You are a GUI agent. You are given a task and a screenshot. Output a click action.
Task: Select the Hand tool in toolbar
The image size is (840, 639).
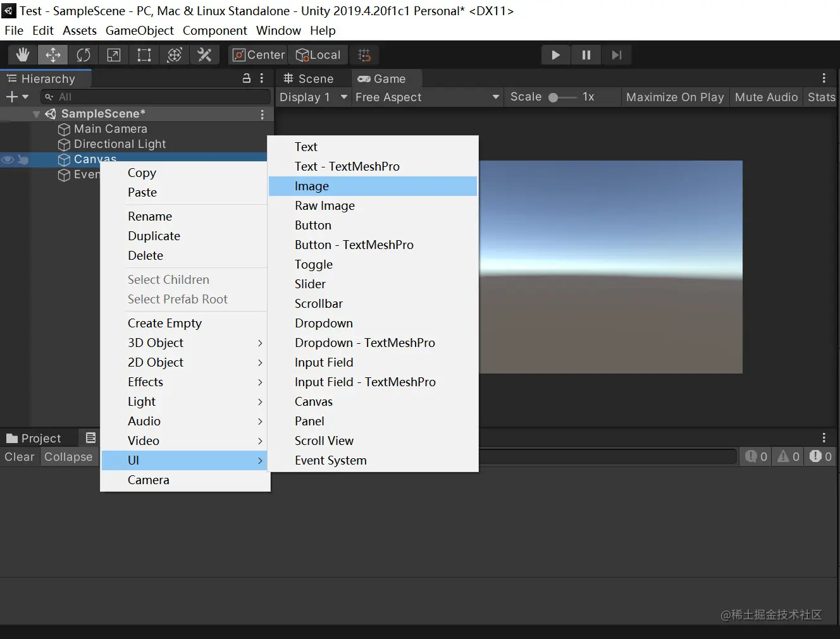23,55
